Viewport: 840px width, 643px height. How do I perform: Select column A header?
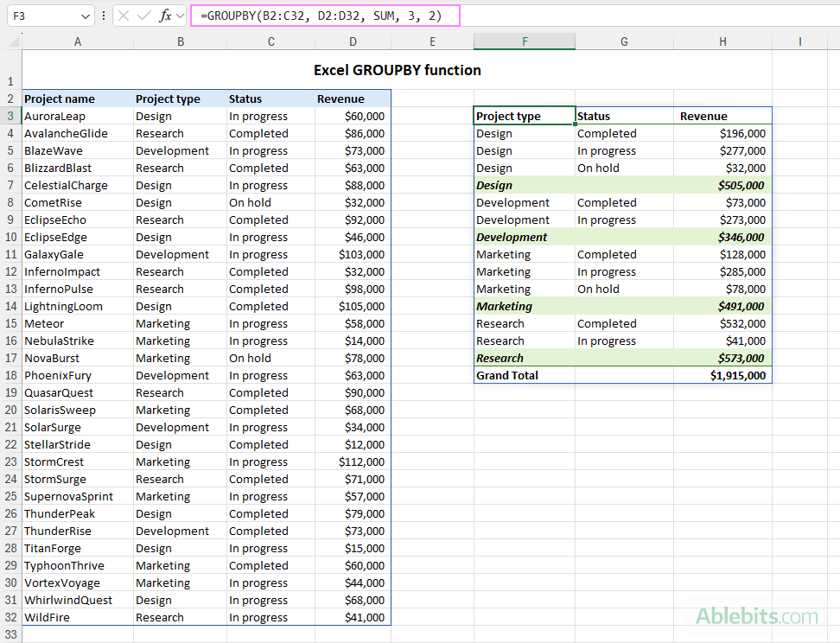pos(78,41)
